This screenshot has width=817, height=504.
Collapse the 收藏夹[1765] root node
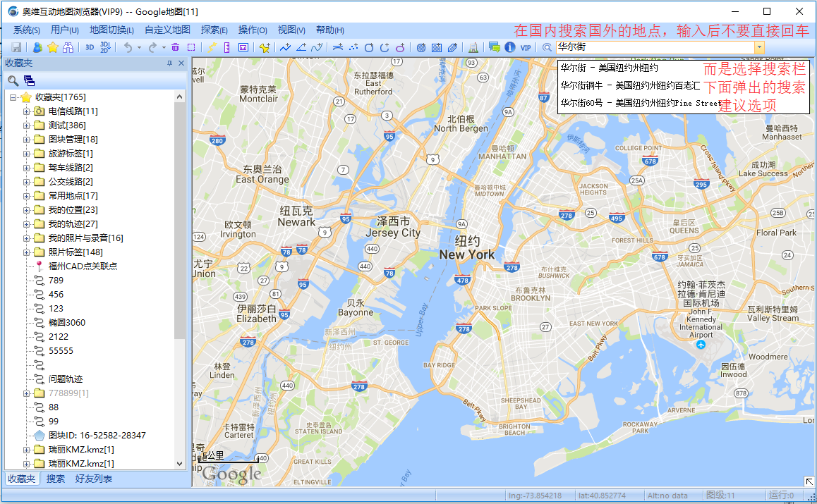tap(13, 97)
